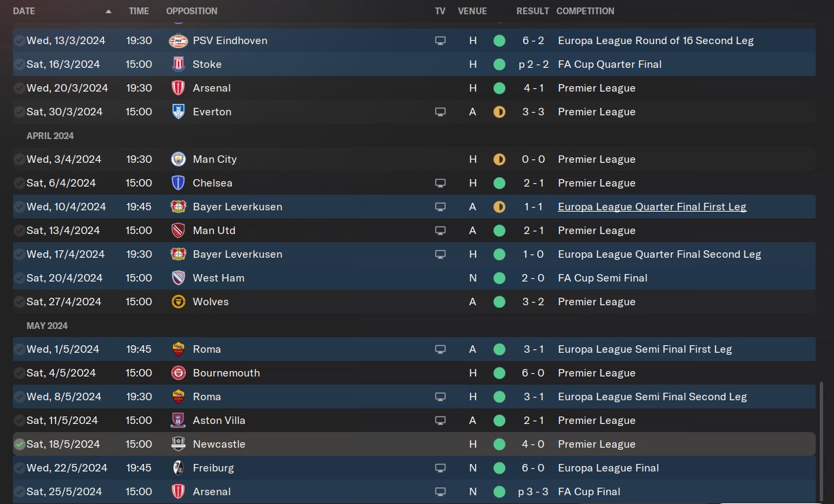This screenshot has height=504, width=834.
Task: Click the Man City club crest
Action: [x=178, y=159]
